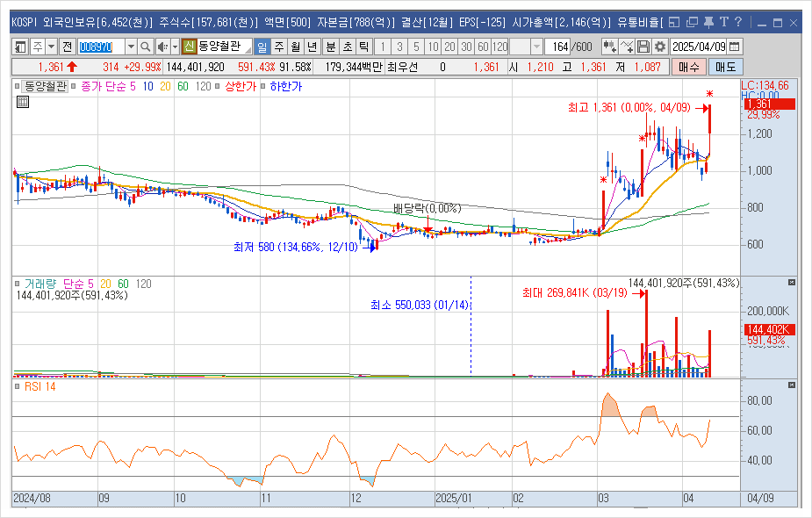Expand the 주 type dropdown arrow
Screen dimensions: 812x518
tap(51, 47)
